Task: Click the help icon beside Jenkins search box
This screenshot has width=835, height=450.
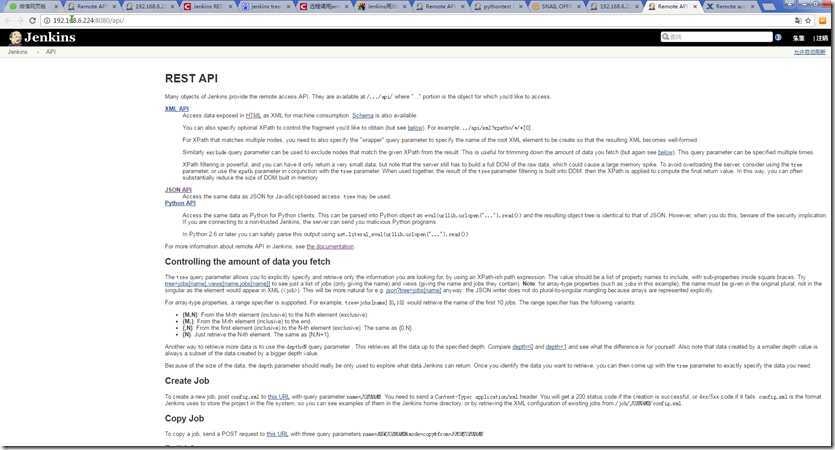Action: pyautogui.click(x=778, y=37)
